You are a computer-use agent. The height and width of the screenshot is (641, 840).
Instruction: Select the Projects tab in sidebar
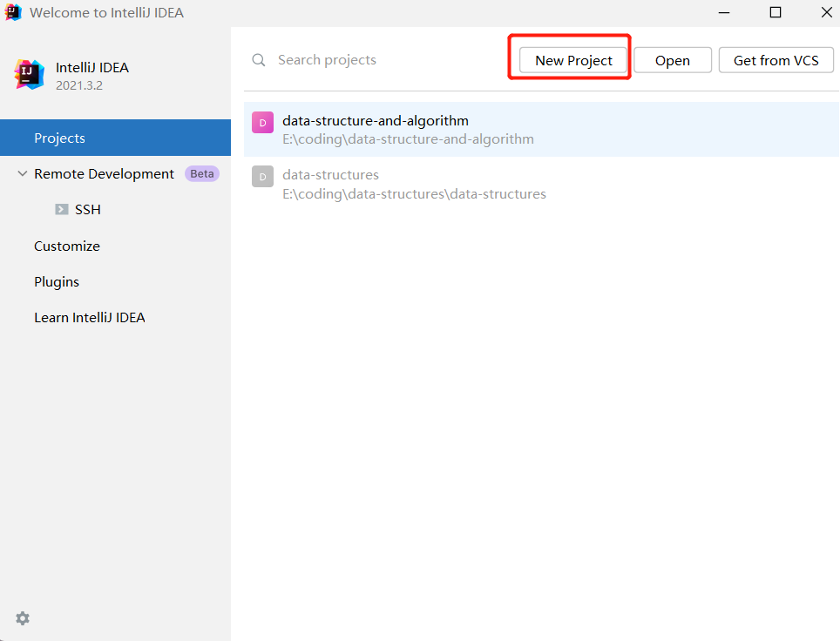115,138
